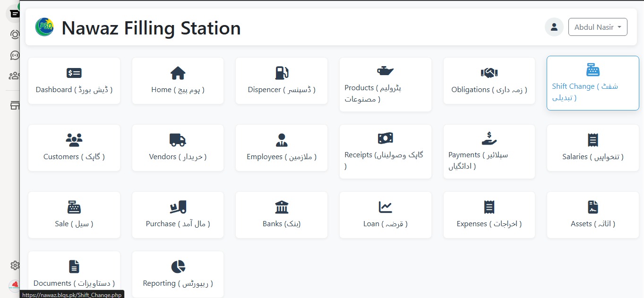Select the Sale menu tile
Viewport: 644px width, 298px height.
tap(74, 215)
